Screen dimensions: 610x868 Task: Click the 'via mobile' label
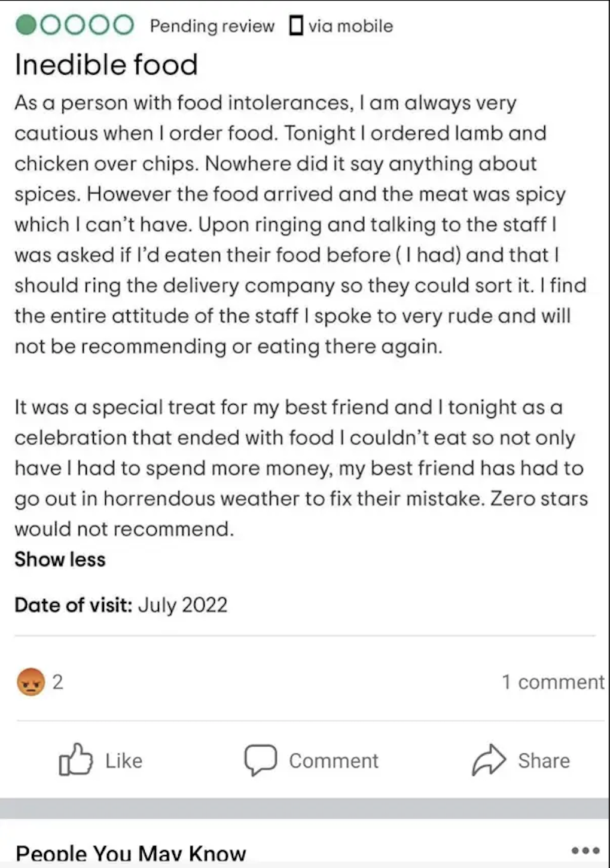pos(350,26)
